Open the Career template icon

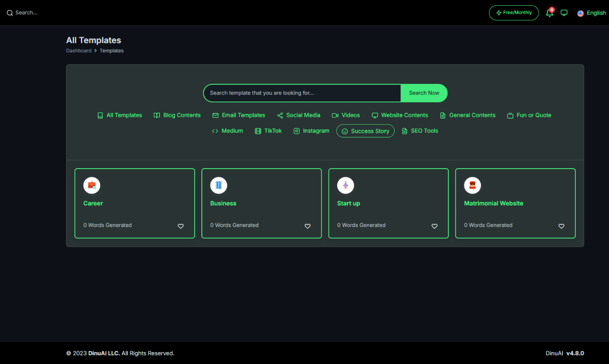(92, 185)
